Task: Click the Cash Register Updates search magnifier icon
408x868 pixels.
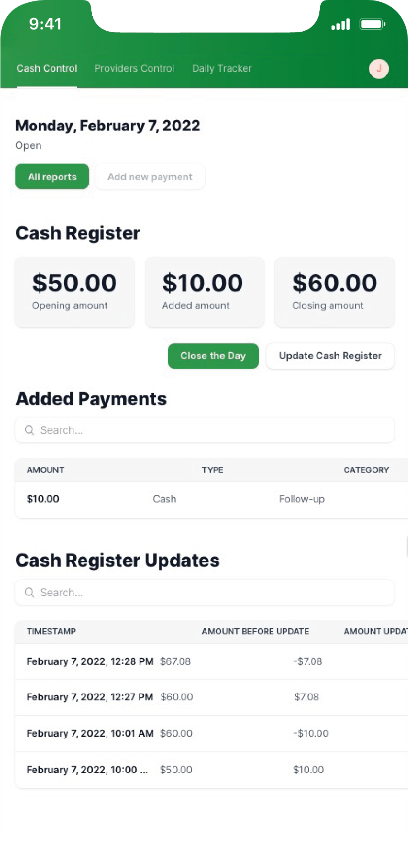Action: pyautogui.click(x=29, y=592)
